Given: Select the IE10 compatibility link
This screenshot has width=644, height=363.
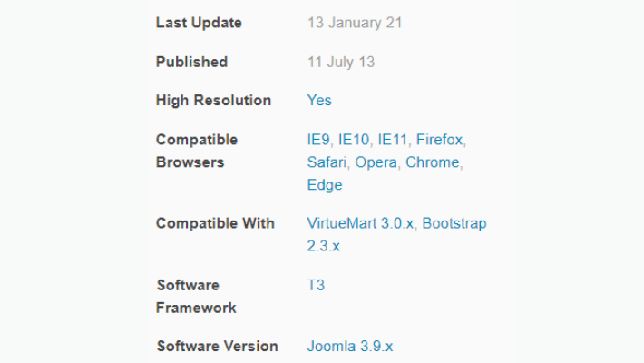Looking at the screenshot, I should (354, 140).
